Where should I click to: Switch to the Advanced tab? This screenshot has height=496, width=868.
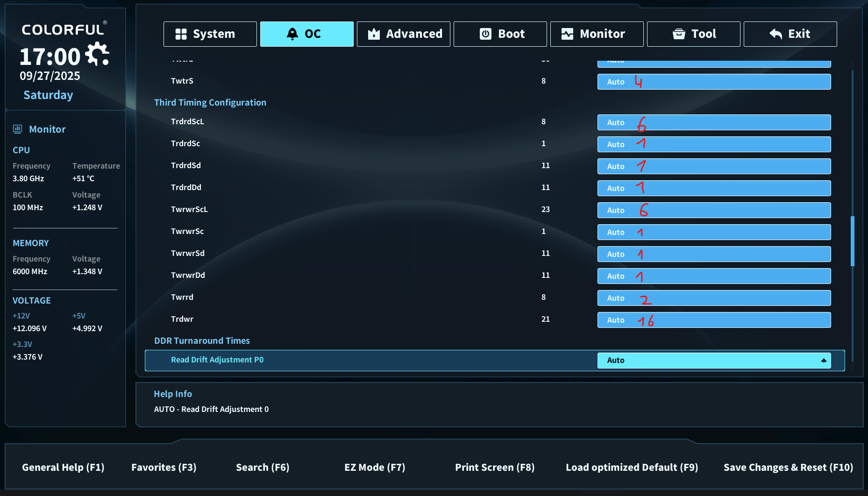pyautogui.click(x=404, y=34)
